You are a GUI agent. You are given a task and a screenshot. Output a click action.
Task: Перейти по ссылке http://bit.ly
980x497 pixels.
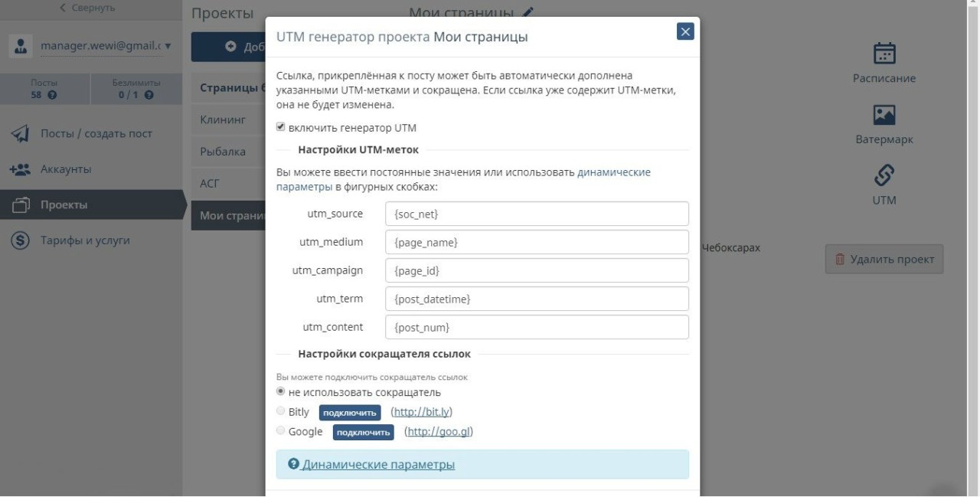pyautogui.click(x=423, y=411)
